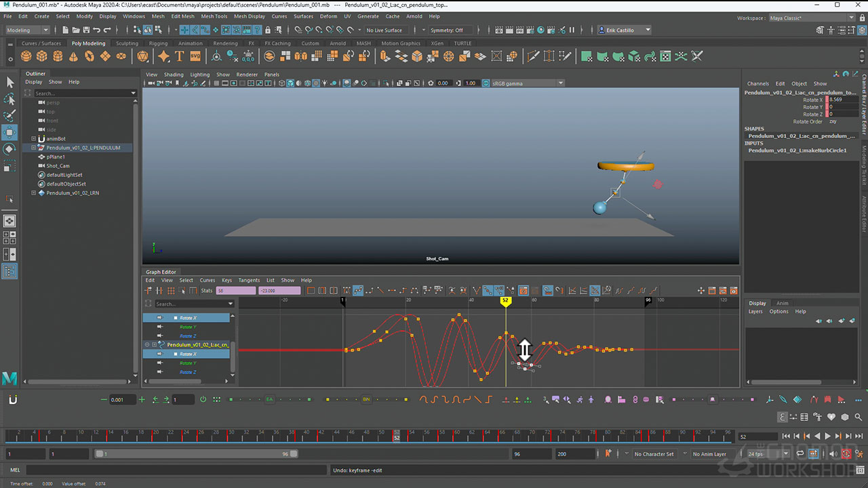Viewport: 868px width, 488px height.
Task: Open the Mesh Tools menu
Action: 214,16
